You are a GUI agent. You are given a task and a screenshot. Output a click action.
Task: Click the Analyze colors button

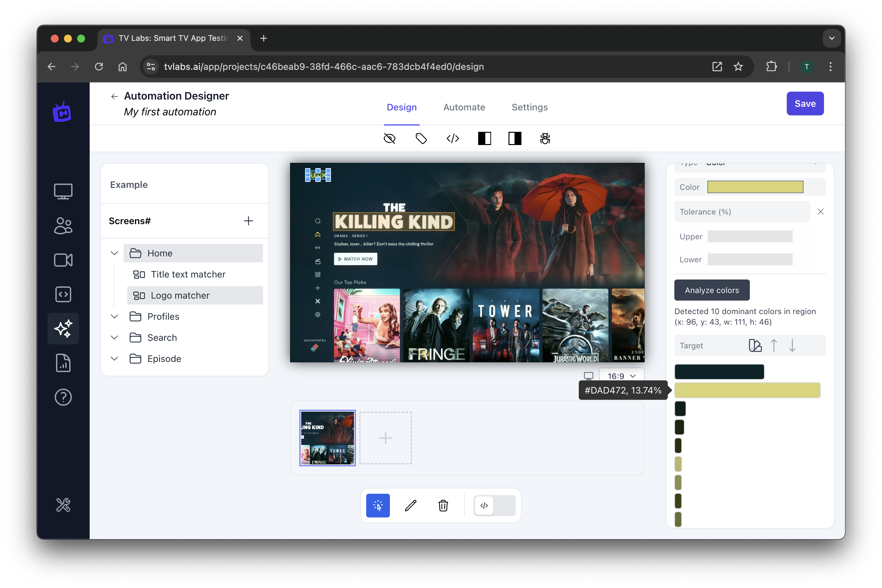point(712,290)
